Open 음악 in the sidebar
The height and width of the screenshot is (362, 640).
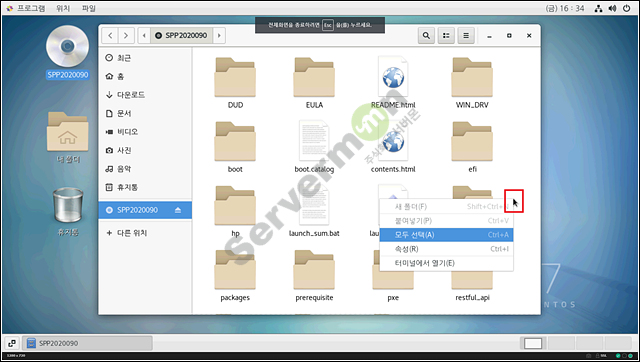[x=145, y=169]
